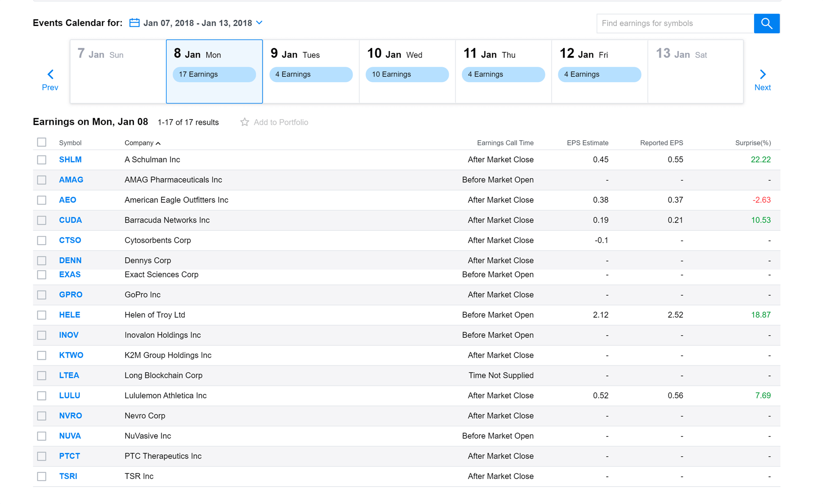Click the Reported EPS column header
Screen dimensions: 823x504
pyautogui.click(x=661, y=143)
